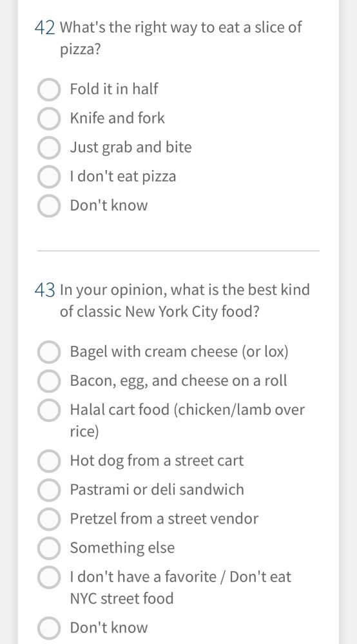The width and height of the screenshot is (357, 644).
Task: Pick the "Halal cart food" radio option
Action: (49, 410)
